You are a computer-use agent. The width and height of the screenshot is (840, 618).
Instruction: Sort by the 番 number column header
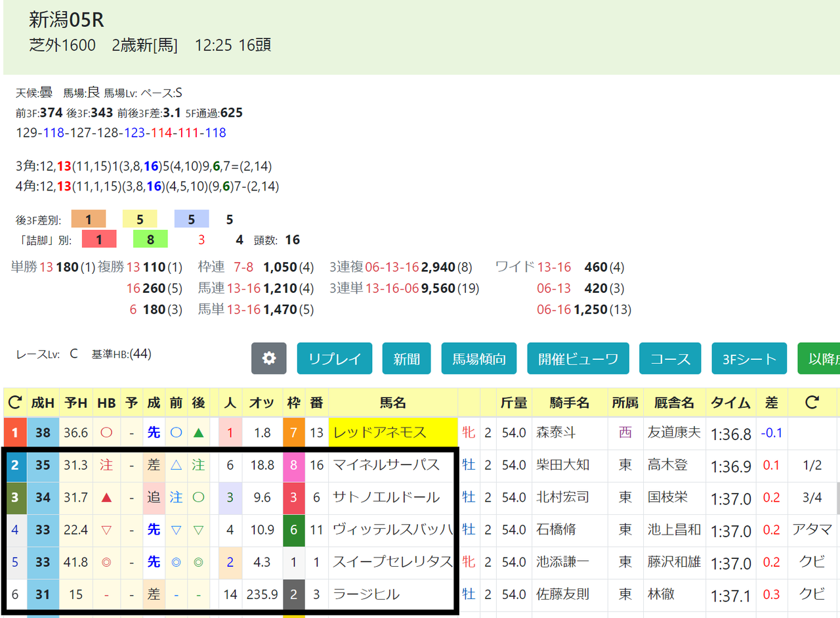click(x=316, y=403)
